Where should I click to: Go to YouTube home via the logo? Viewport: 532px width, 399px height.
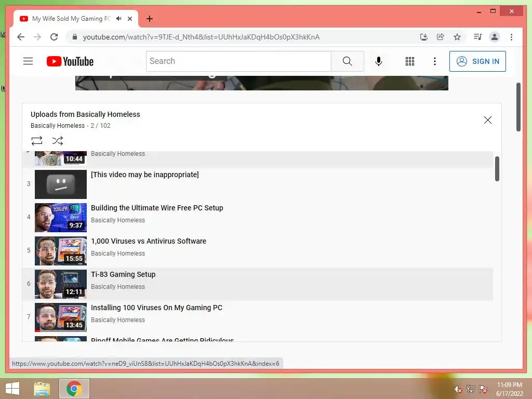click(x=70, y=61)
